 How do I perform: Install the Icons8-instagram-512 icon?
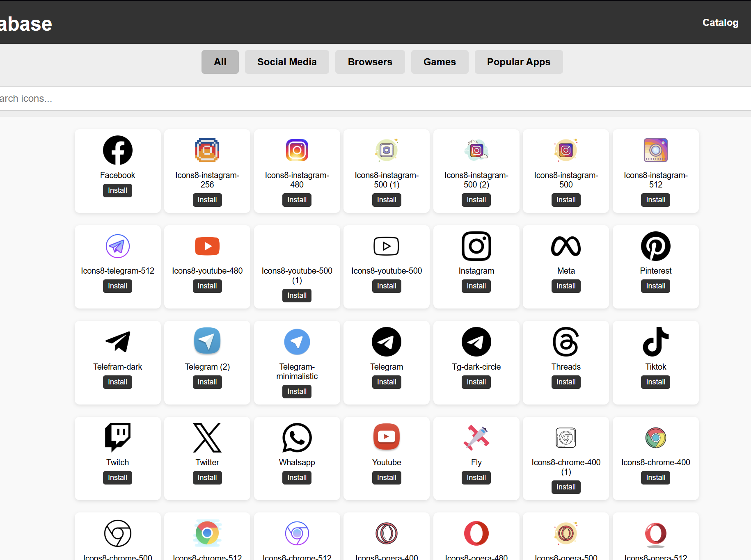point(655,200)
